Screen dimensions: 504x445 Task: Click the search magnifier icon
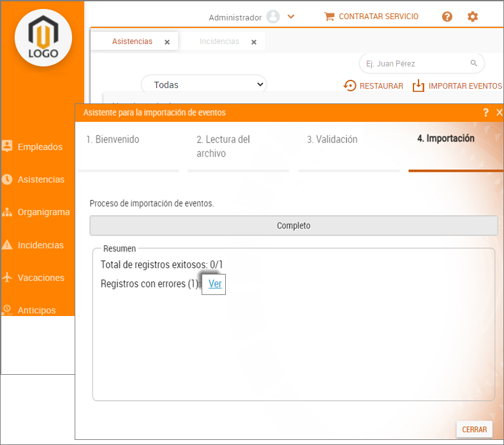coord(474,63)
